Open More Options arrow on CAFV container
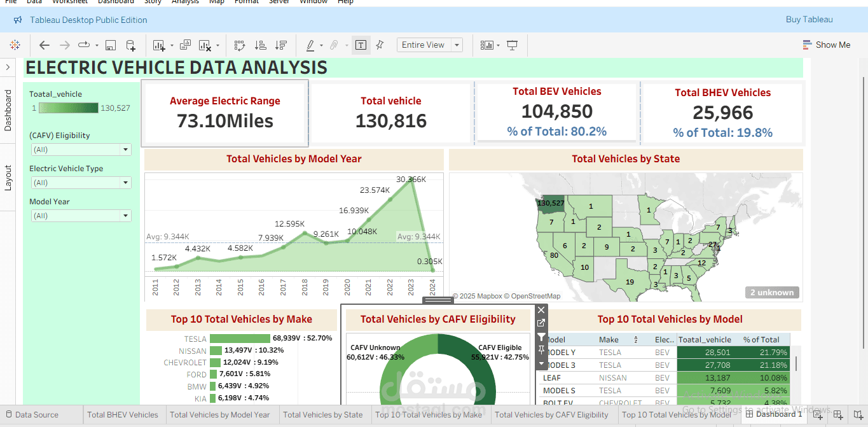This screenshot has height=427, width=868. (541, 363)
